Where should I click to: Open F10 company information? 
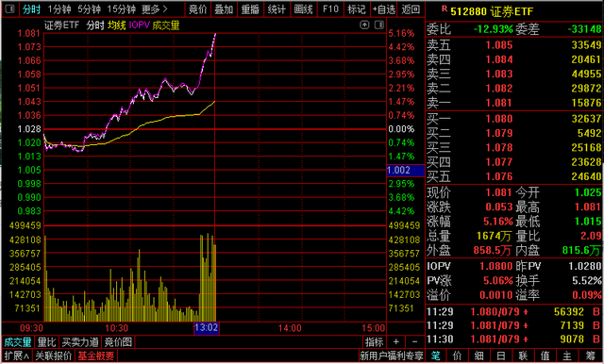pos(330,9)
